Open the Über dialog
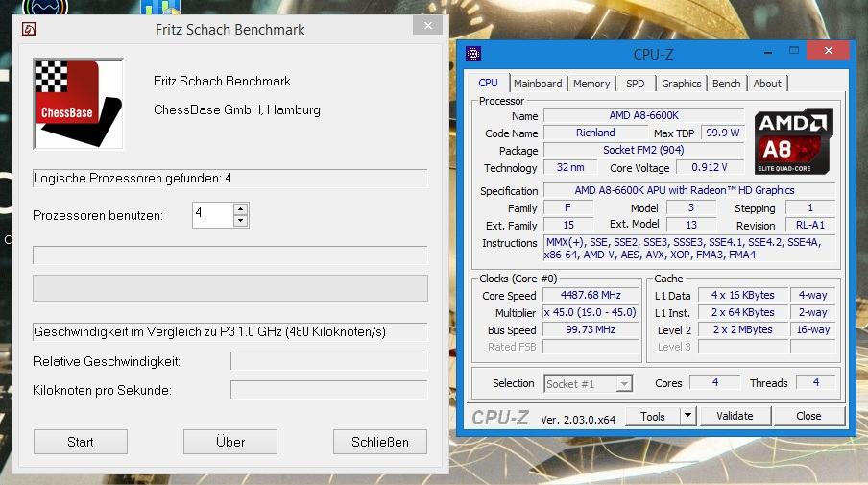 (230, 442)
